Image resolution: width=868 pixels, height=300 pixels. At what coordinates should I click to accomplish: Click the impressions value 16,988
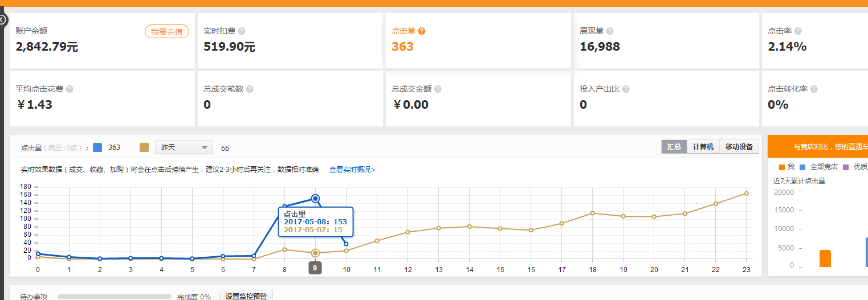click(x=600, y=47)
